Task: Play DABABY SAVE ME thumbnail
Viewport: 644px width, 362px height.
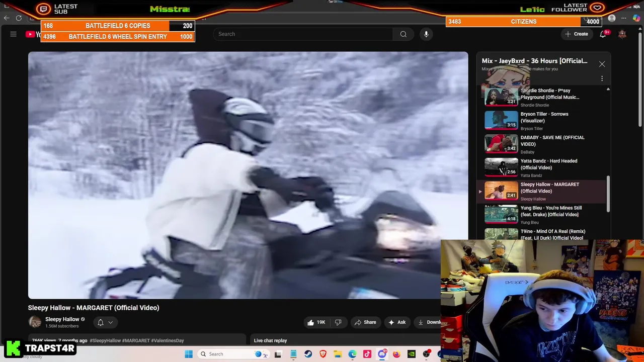Action: 501,144
